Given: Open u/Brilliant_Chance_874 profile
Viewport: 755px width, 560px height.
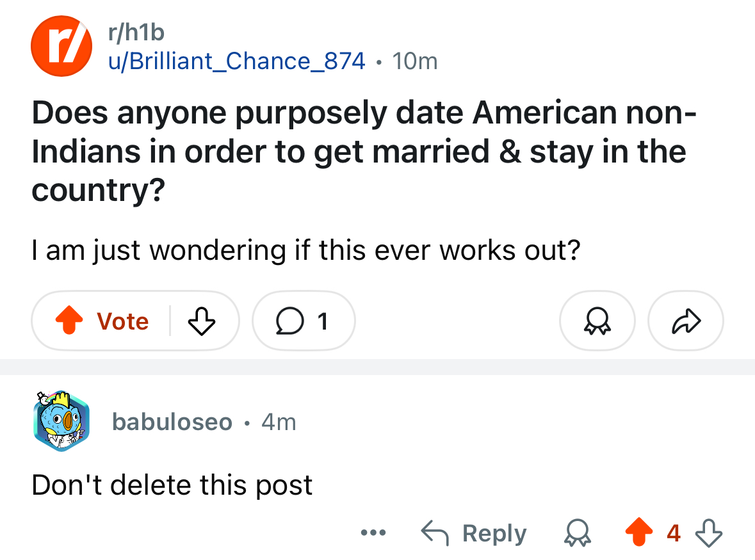Looking at the screenshot, I should point(236,61).
